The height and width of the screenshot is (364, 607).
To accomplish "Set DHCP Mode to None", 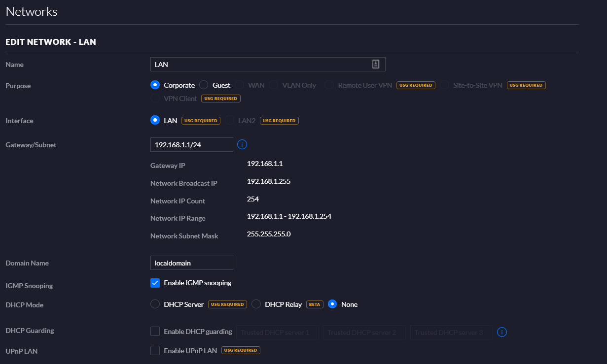I will coord(332,304).
